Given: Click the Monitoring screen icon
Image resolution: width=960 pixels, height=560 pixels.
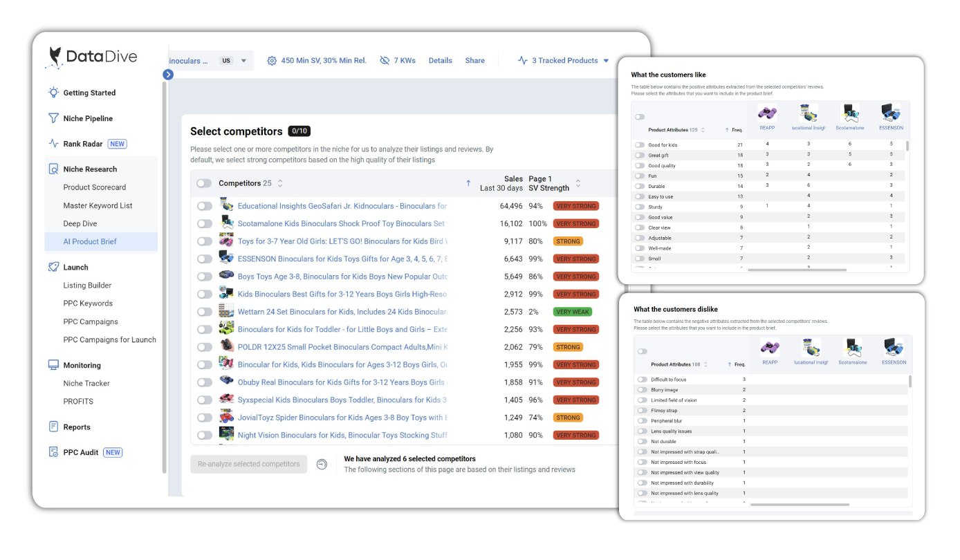Looking at the screenshot, I should (53, 365).
